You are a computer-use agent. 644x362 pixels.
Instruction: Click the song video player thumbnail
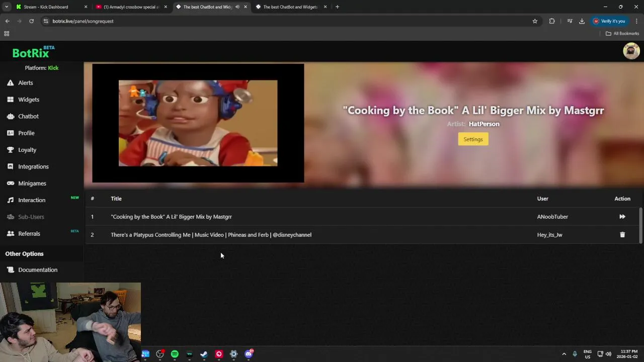[x=198, y=123]
